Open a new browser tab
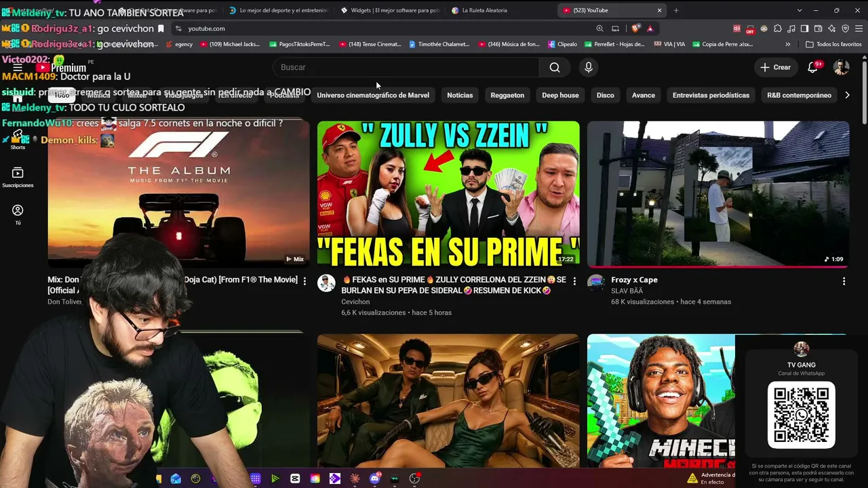The height and width of the screenshot is (488, 868). click(676, 10)
